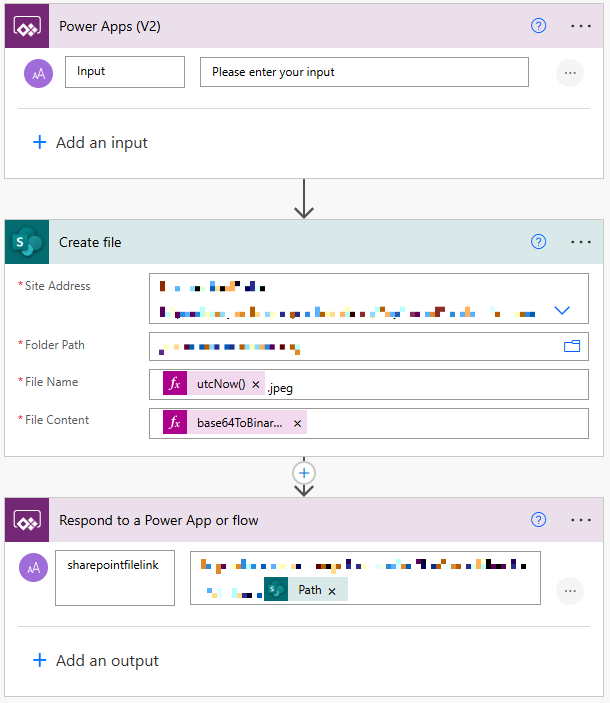Open help for Respond to Power App

(539, 520)
